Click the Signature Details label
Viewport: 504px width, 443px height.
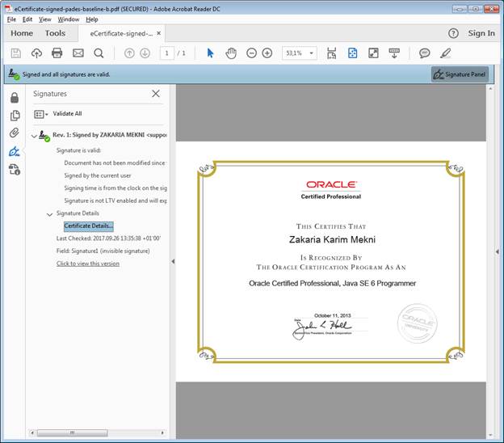tap(78, 213)
